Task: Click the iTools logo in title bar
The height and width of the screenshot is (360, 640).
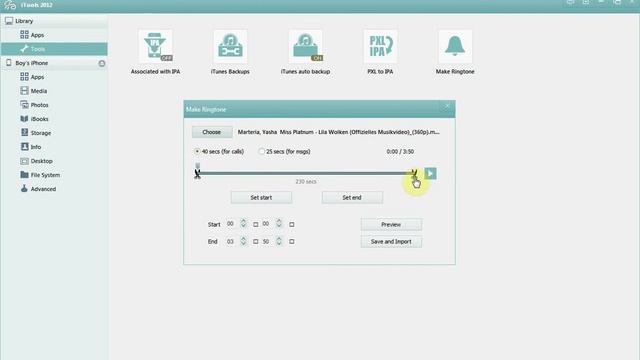Action: coord(10,5)
